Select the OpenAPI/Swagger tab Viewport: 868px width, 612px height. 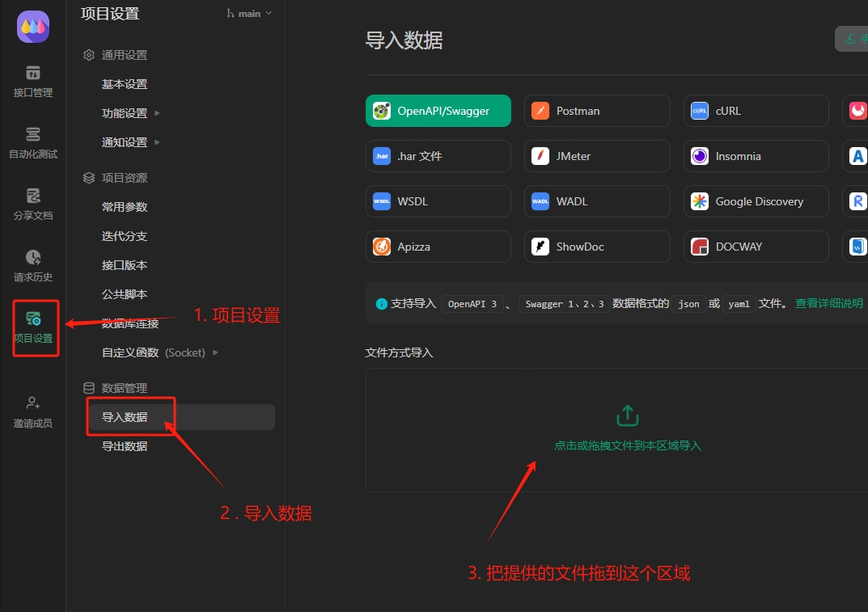pyautogui.click(x=438, y=110)
